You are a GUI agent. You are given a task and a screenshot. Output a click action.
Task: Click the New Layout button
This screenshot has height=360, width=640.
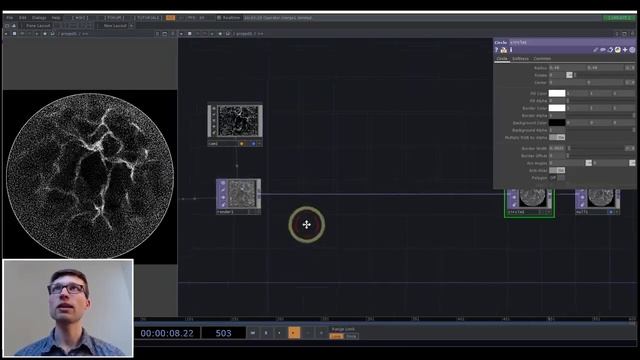point(115,26)
